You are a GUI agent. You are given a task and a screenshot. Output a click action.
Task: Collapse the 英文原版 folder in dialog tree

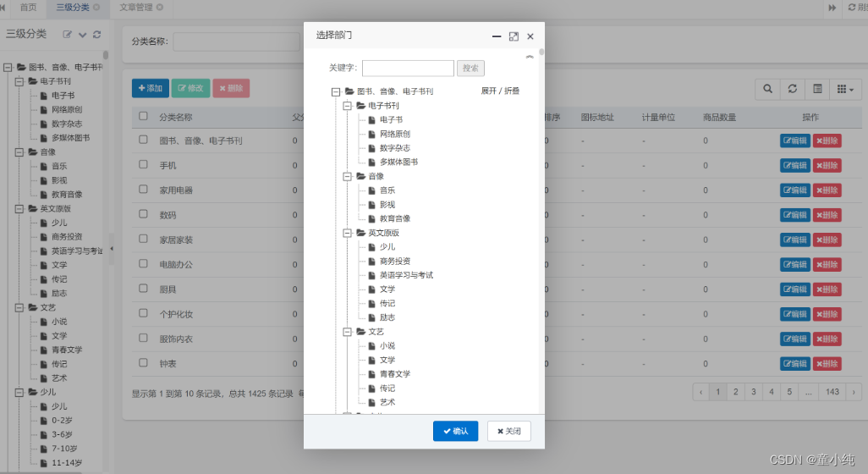click(x=347, y=233)
